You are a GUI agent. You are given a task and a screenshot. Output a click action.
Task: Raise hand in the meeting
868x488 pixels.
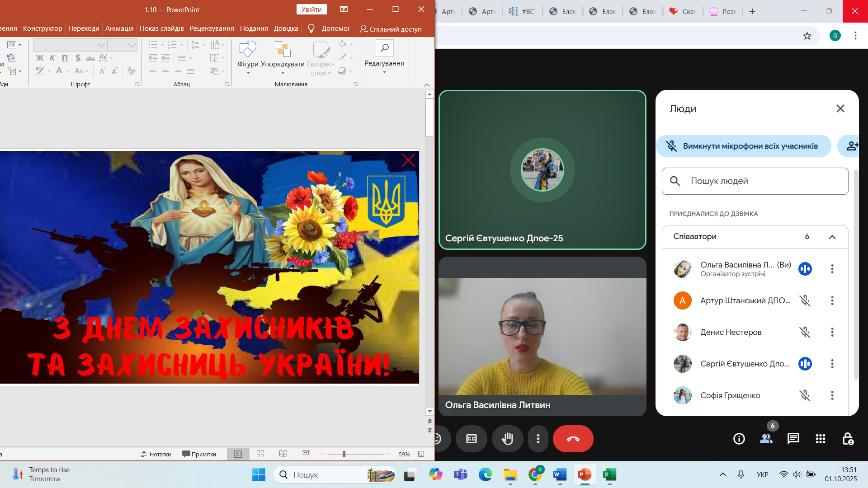[x=507, y=439]
